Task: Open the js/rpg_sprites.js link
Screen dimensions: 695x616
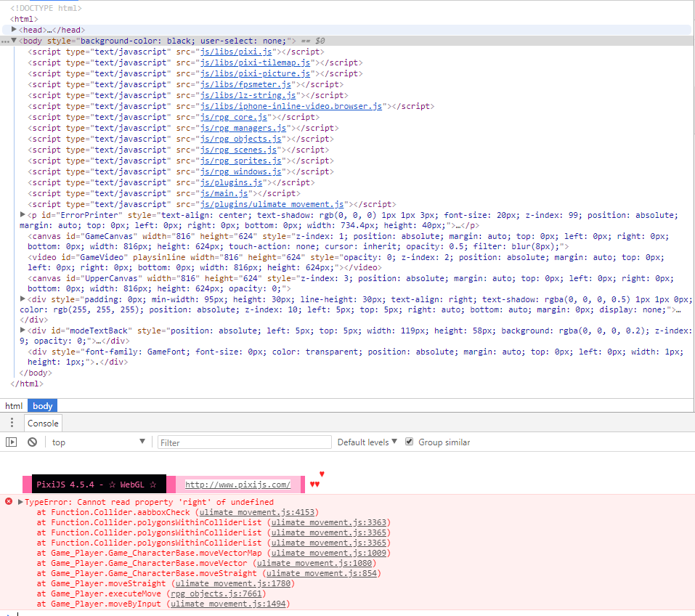Action: point(240,161)
